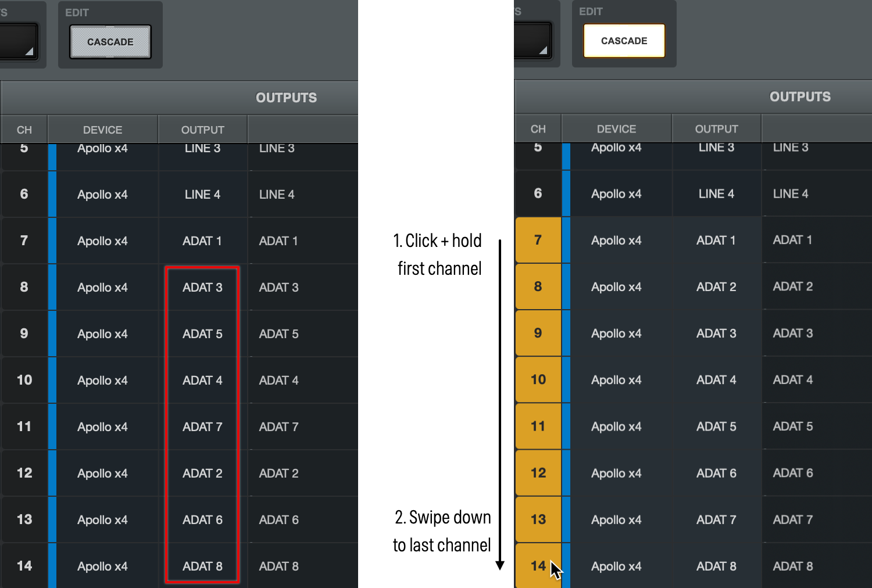Viewport: 872px width, 588px height.
Task: Right panel: edit ADAT 1 name field, row 7
Action: coord(817,240)
